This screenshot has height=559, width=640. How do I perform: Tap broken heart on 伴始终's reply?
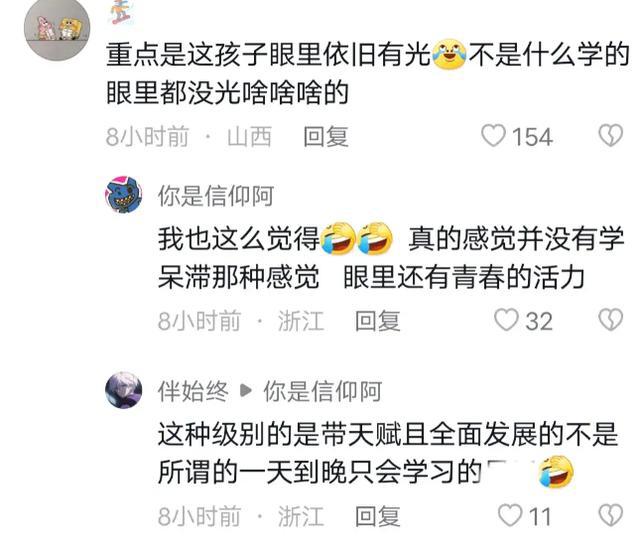pos(611,515)
